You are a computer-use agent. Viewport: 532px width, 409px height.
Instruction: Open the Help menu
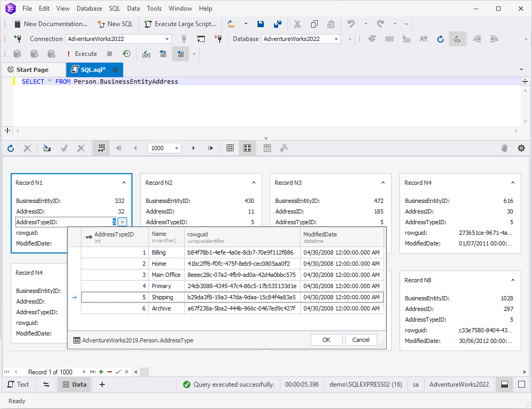[205, 9]
